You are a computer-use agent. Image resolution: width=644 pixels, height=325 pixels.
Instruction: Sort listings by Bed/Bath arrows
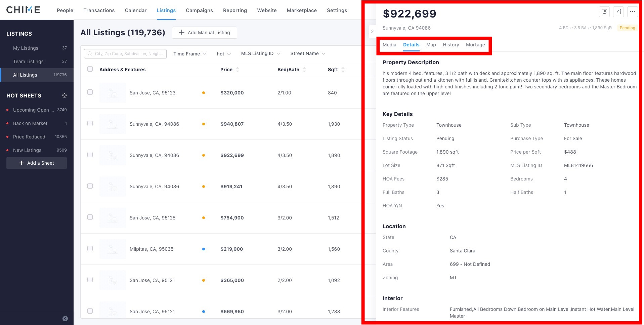pos(304,70)
